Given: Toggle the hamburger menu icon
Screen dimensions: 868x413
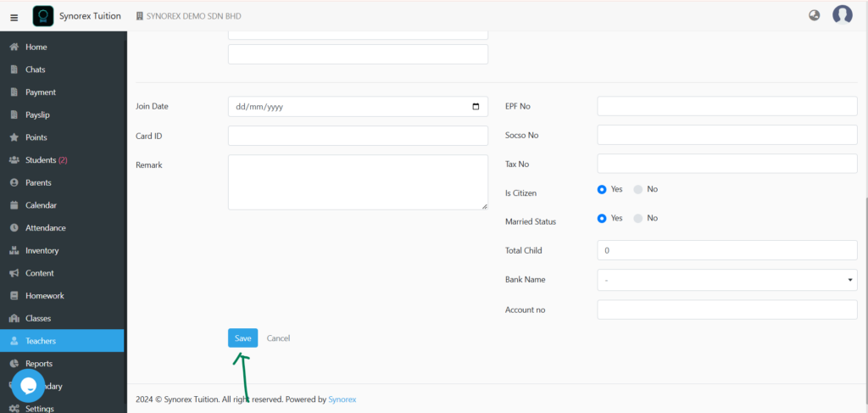Looking at the screenshot, I should click(x=14, y=17).
